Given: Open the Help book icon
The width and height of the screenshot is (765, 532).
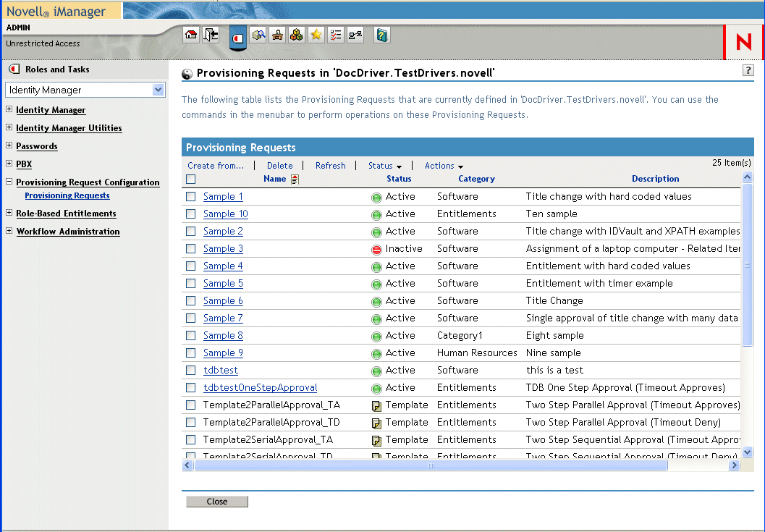Looking at the screenshot, I should [381, 35].
